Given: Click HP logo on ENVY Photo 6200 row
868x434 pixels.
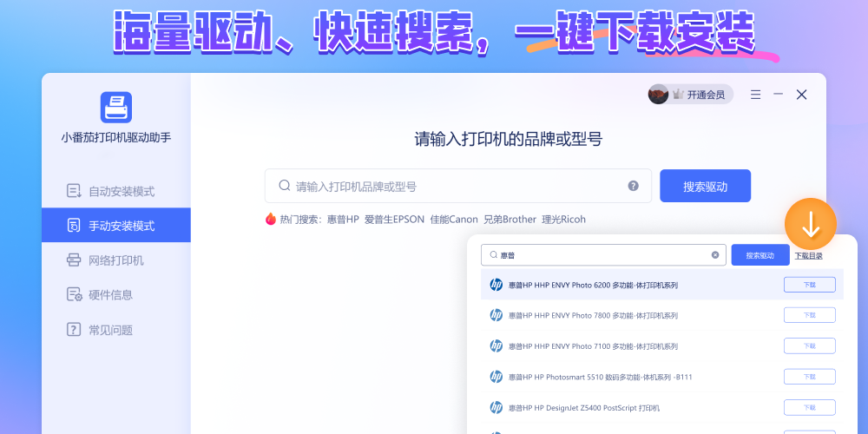Looking at the screenshot, I should click(x=496, y=285).
